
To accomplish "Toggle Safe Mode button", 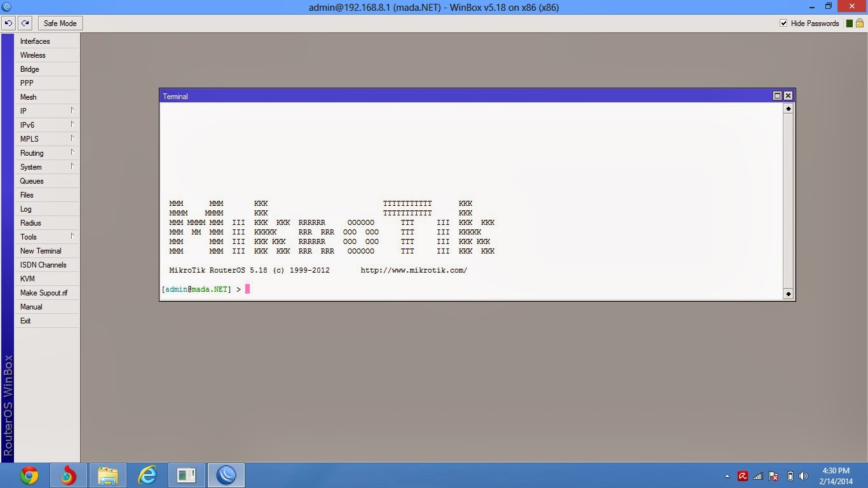I will pos(60,24).
